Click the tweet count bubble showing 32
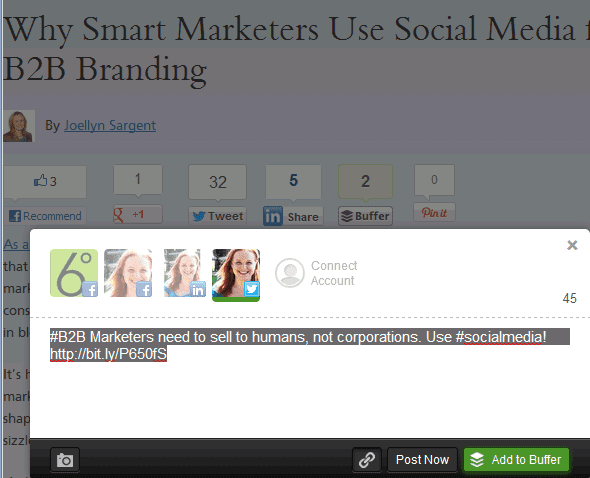 tap(217, 182)
